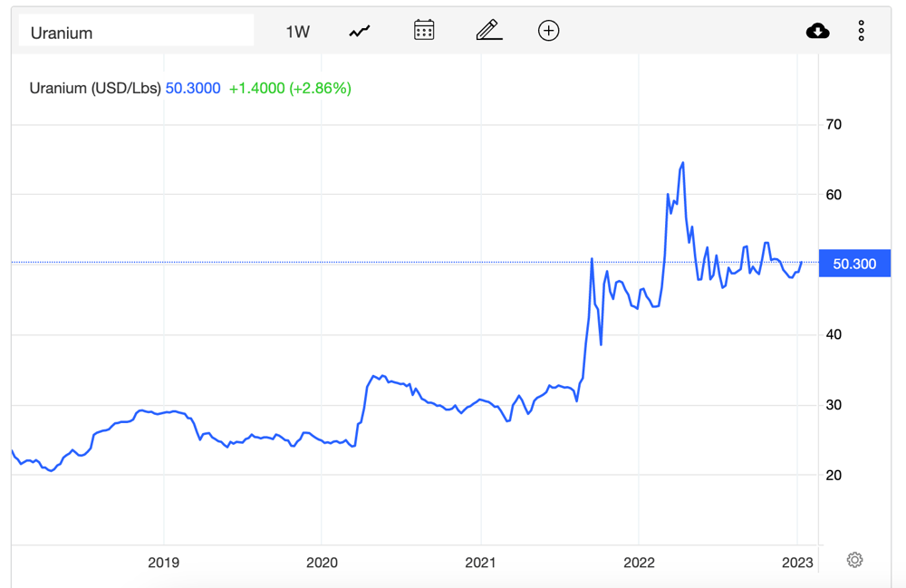Open the three-dot more options menu
Screen dimensions: 906x588
(861, 31)
